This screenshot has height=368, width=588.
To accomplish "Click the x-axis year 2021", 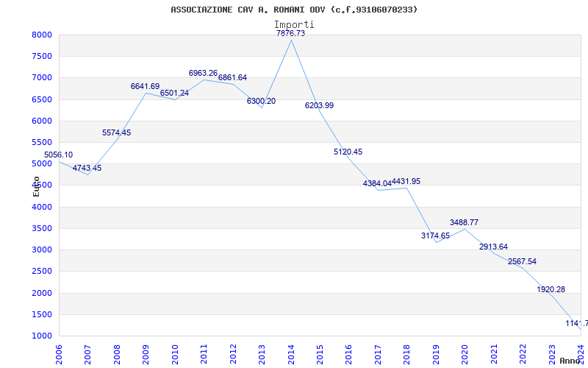I will 494,355.
